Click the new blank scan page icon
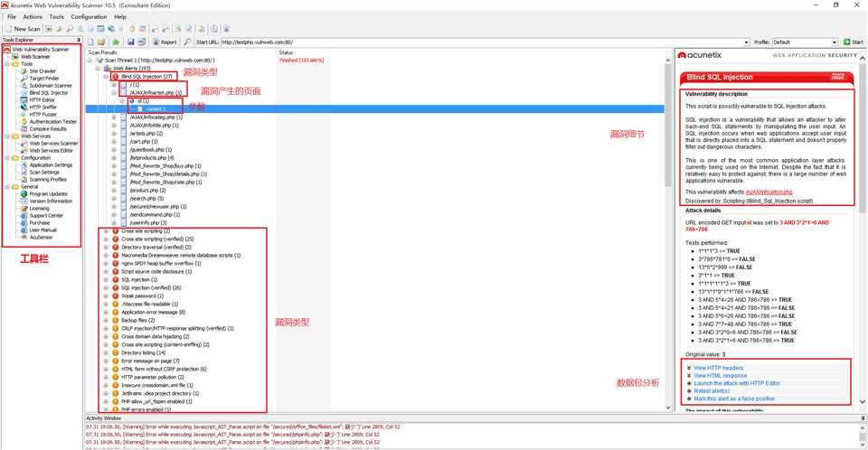Viewport: 868px width, 450px height. click(90, 42)
